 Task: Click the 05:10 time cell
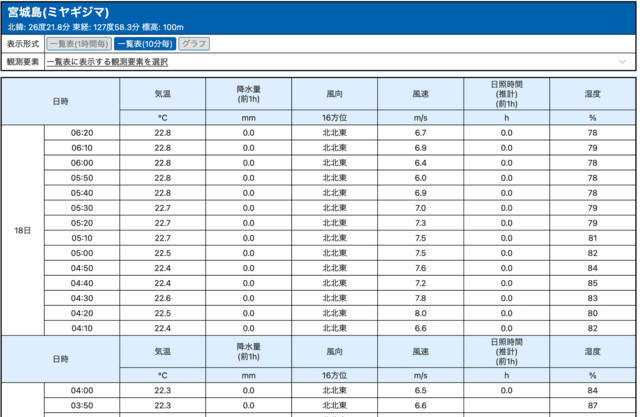82,238
